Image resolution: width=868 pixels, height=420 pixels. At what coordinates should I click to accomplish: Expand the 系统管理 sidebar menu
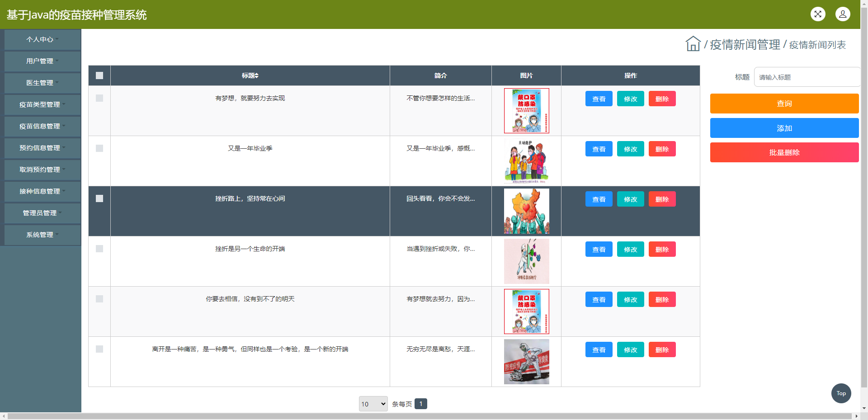pyautogui.click(x=40, y=235)
